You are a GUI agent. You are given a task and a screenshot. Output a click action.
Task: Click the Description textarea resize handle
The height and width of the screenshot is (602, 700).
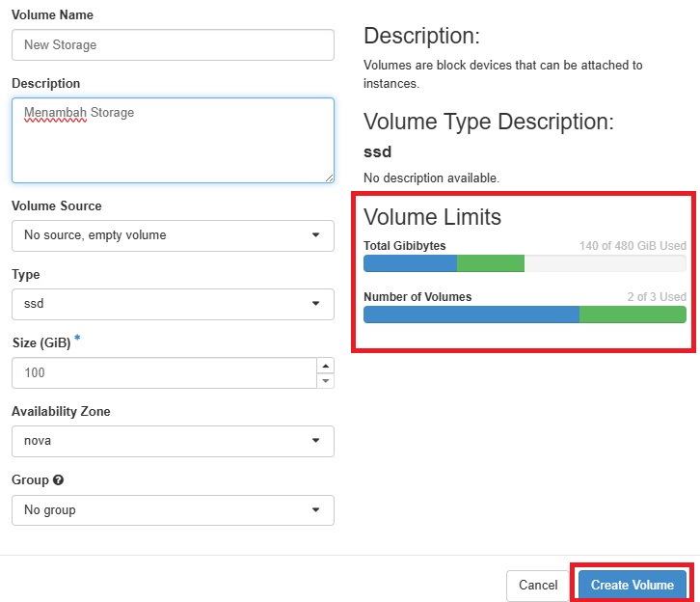pyautogui.click(x=329, y=178)
